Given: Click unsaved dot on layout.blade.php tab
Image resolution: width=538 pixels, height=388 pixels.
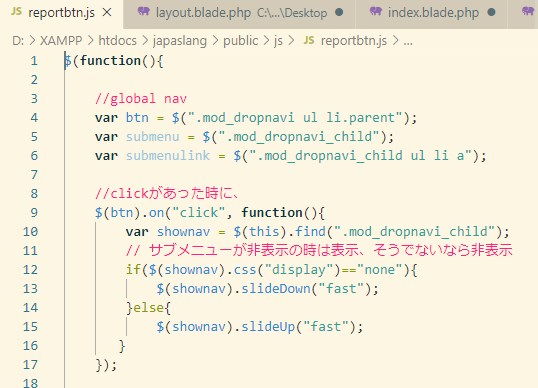Looking at the screenshot, I should click(339, 13).
